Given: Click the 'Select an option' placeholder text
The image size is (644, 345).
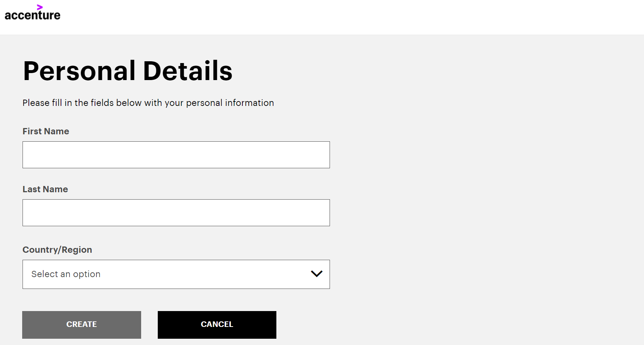Looking at the screenshot, I should (66, 274).
